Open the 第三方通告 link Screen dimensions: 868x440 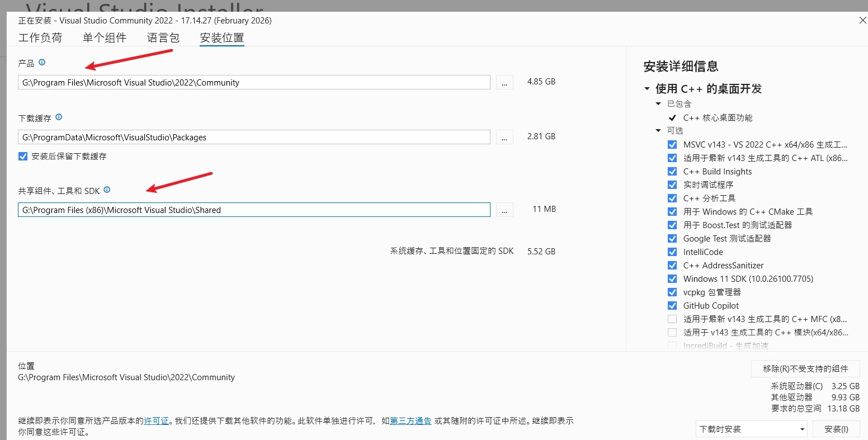click(x=411, y=421)
